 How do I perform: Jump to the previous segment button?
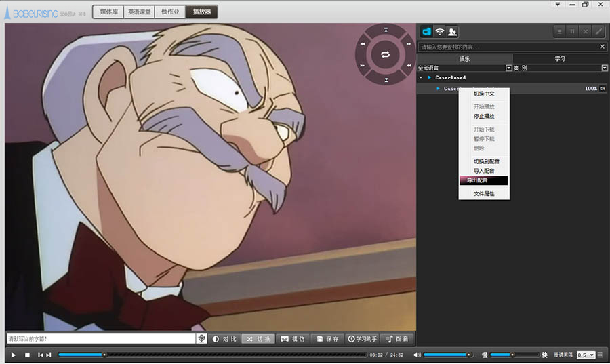point(41,355)
